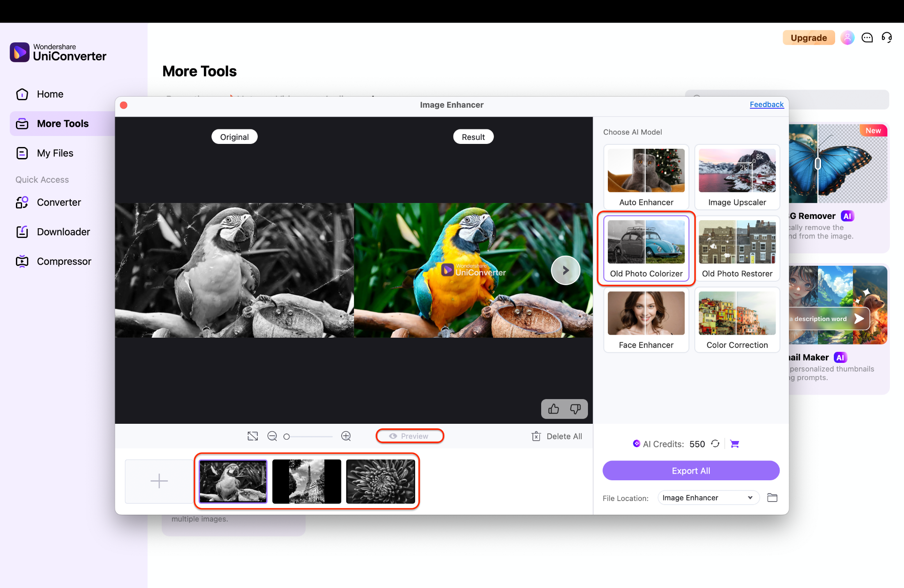Click the thumbs up feedback icon

[x=554, y=409]
